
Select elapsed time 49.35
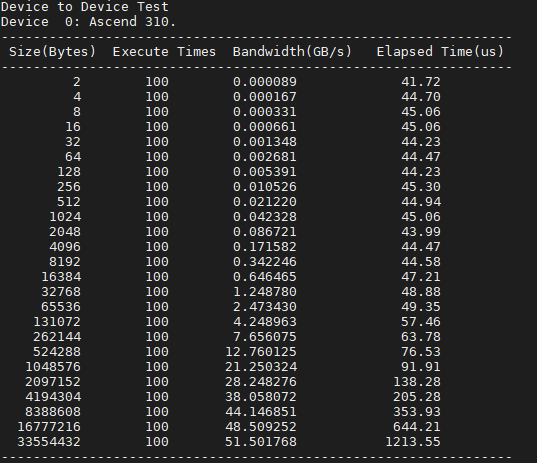[421, 307]
